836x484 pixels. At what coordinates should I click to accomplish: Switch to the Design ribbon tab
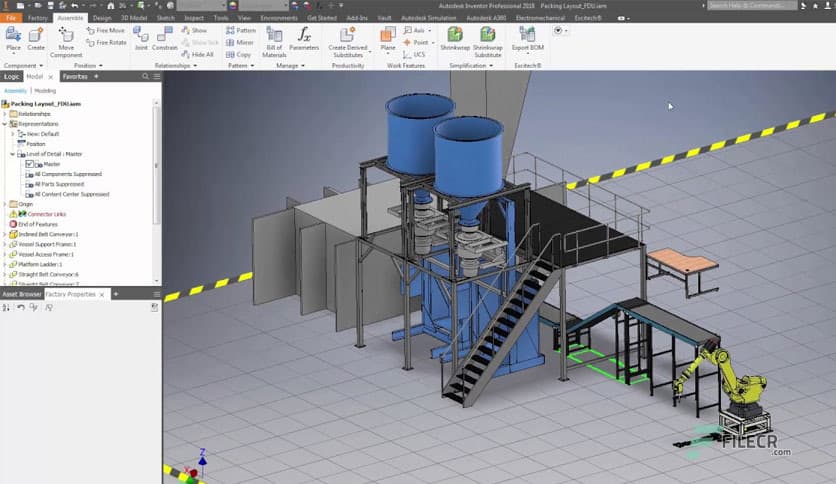[x=102, y=18]
